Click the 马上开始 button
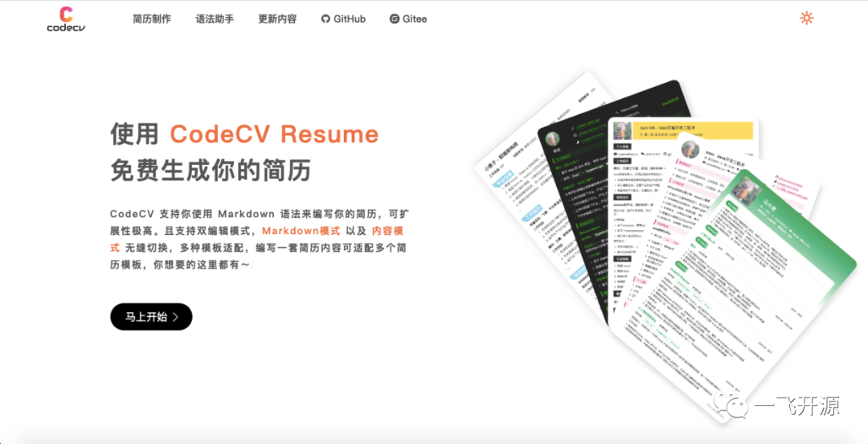This screenshot has height=444, width=868. [151, 316]
